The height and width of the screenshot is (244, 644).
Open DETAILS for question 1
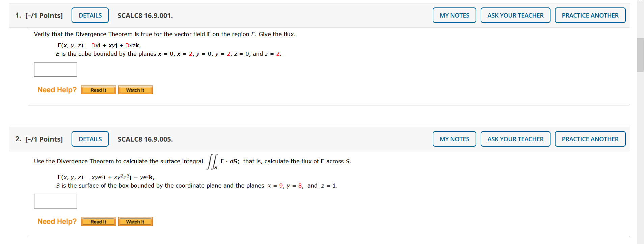tap(90, 15)
